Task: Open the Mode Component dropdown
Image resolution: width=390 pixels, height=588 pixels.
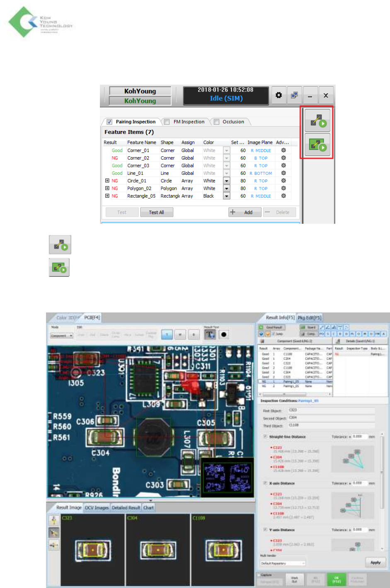Action: (x=62, y=336)
